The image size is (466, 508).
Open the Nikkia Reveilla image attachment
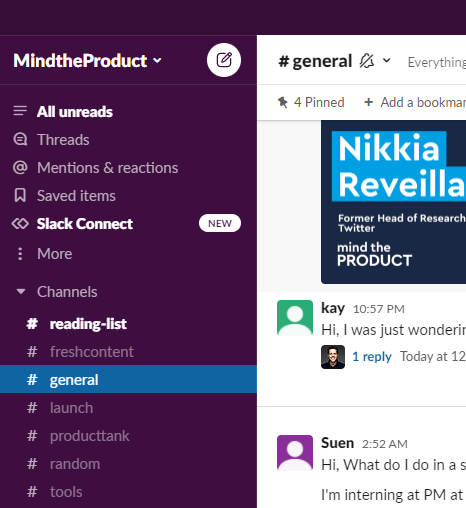tap(393, 202)
